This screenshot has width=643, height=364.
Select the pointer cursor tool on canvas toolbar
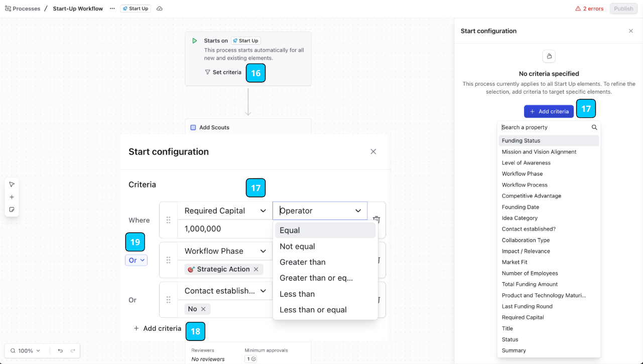[12, 185]
